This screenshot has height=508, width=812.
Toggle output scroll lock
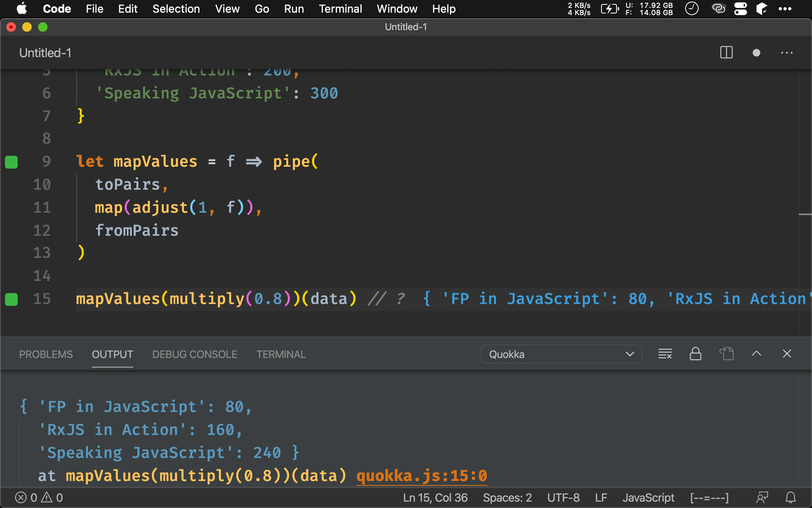coord(695,354)
